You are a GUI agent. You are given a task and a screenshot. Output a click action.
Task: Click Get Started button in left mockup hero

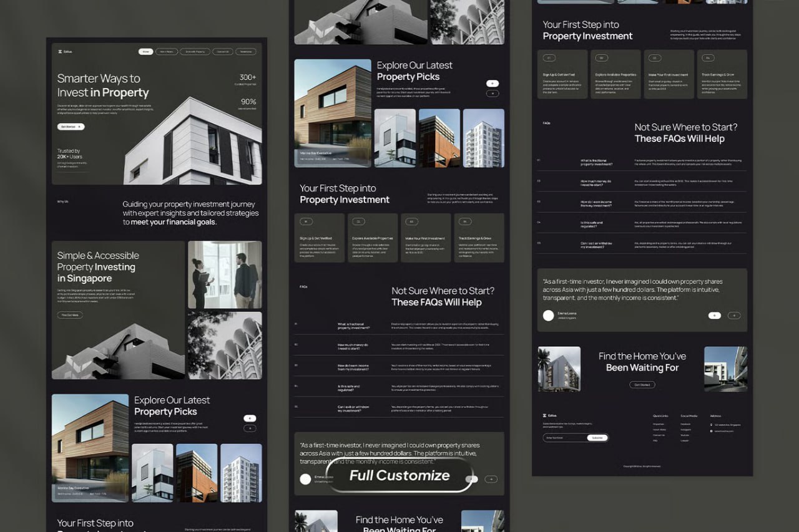(71, 127)
